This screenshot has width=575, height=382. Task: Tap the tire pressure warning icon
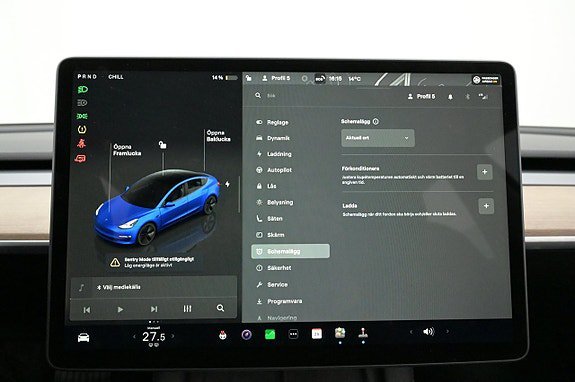82,129
